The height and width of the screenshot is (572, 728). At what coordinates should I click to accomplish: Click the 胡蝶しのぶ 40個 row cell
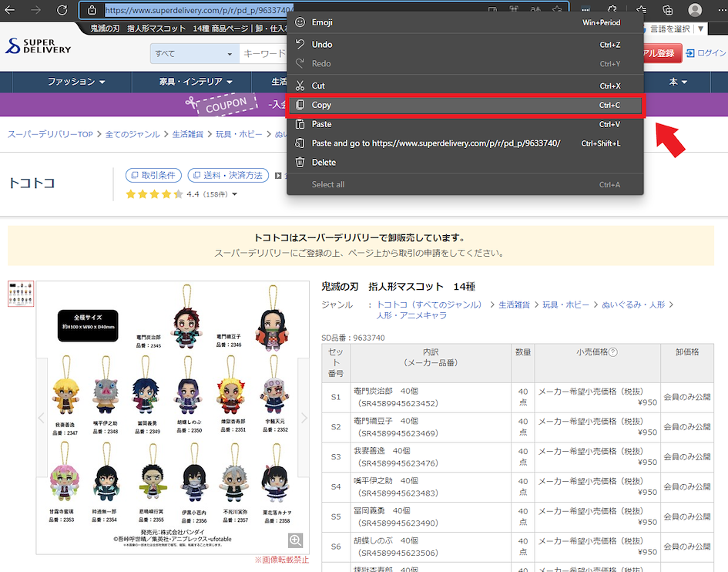click(x=431, y=547)
